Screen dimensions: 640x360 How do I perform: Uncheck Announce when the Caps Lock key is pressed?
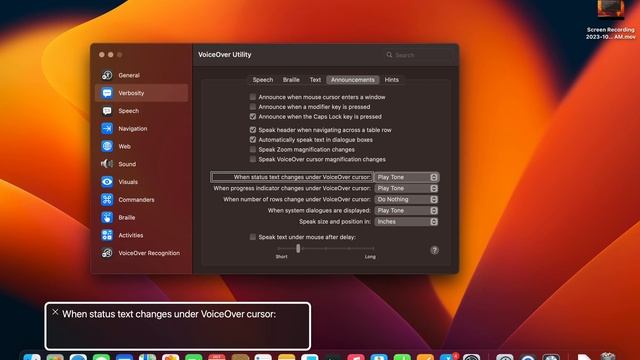[253, 117]
